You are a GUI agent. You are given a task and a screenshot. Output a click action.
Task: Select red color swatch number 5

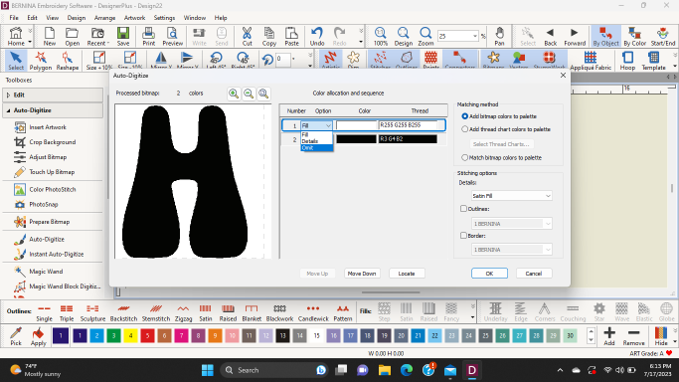pos(147,336)
